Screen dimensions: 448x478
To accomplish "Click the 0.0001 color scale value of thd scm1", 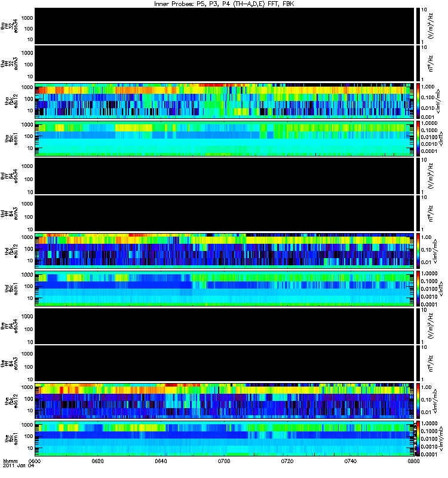I will 429,304.
